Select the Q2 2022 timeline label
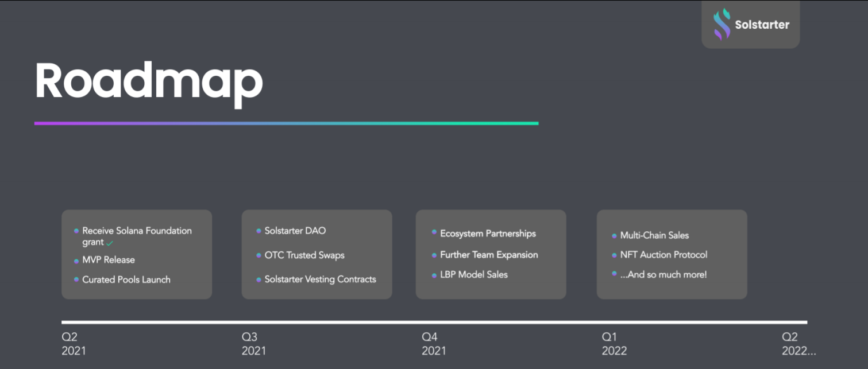This screenshot has height=369, width=868. tap(798, 344)
